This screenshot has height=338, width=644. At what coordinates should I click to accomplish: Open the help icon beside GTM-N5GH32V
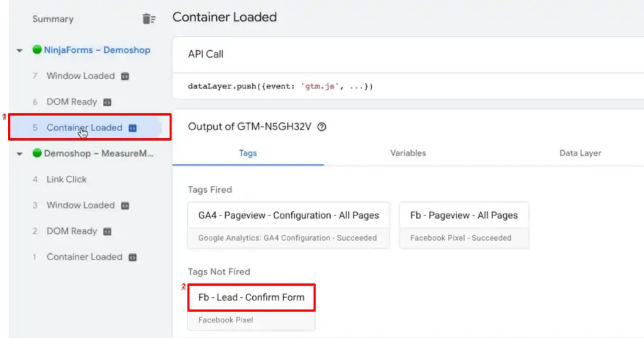[x=321, y=127]
